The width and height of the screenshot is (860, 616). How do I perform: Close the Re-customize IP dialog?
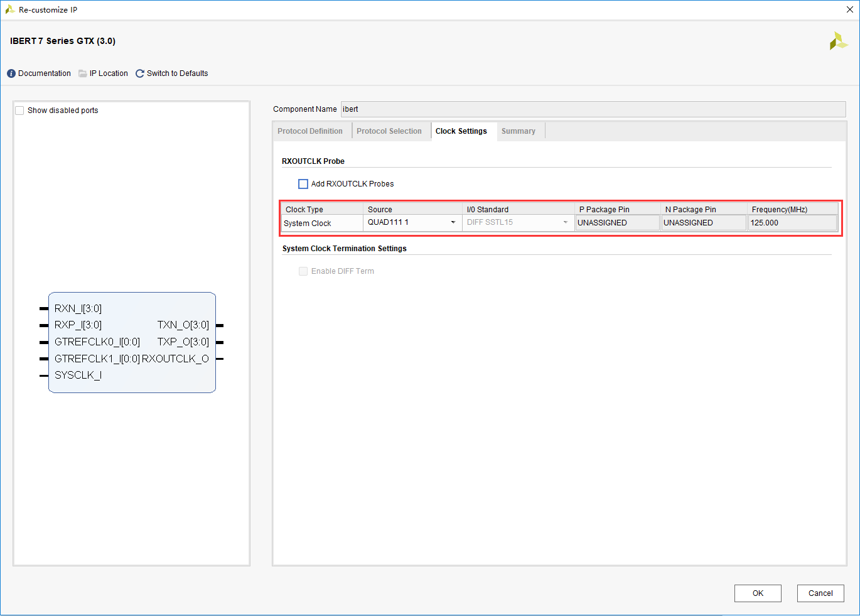[x=850, y=9]
